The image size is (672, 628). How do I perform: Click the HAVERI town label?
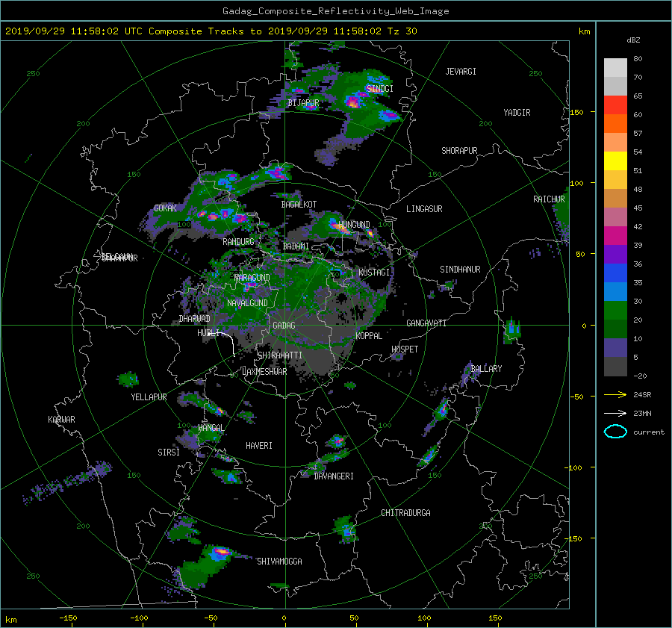click(259, 446)
